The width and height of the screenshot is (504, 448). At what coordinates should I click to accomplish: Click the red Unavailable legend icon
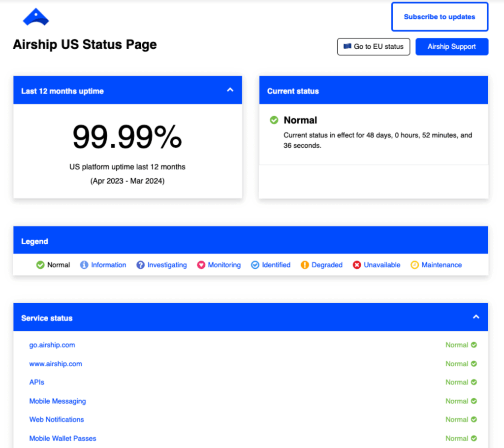click(x=357, y=265)
